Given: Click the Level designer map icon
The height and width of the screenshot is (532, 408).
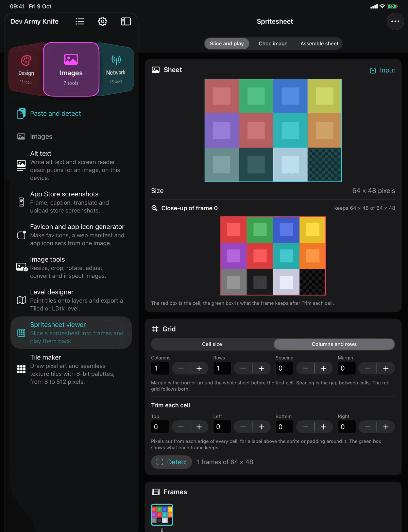Looking at the screenshot, I should tap(21, 300).
